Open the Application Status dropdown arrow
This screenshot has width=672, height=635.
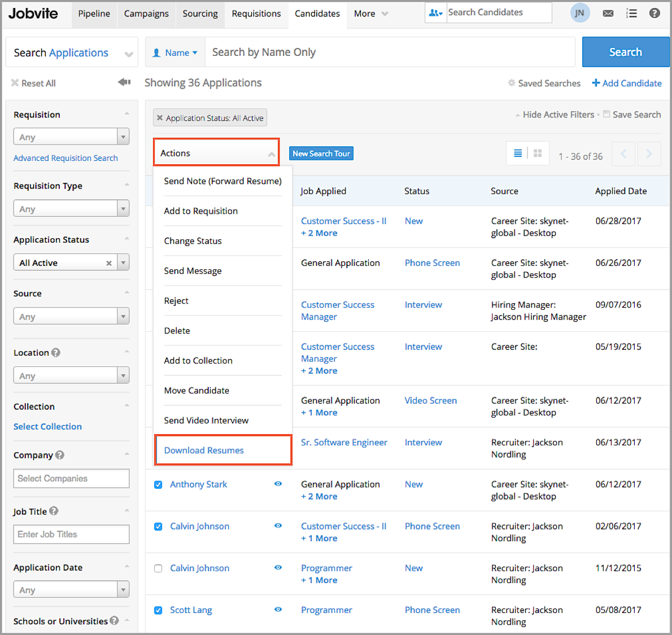click(x=123, y=262)
